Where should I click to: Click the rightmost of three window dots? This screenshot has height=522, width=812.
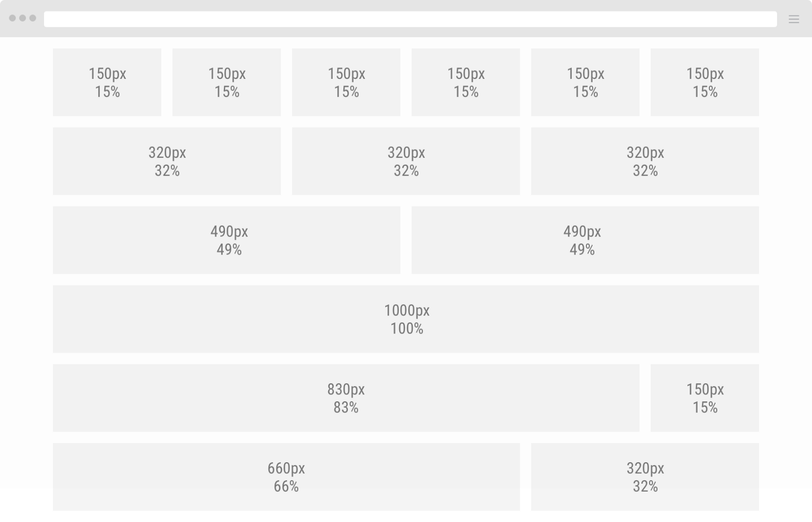pyautogui.click(x=32, y=18)
